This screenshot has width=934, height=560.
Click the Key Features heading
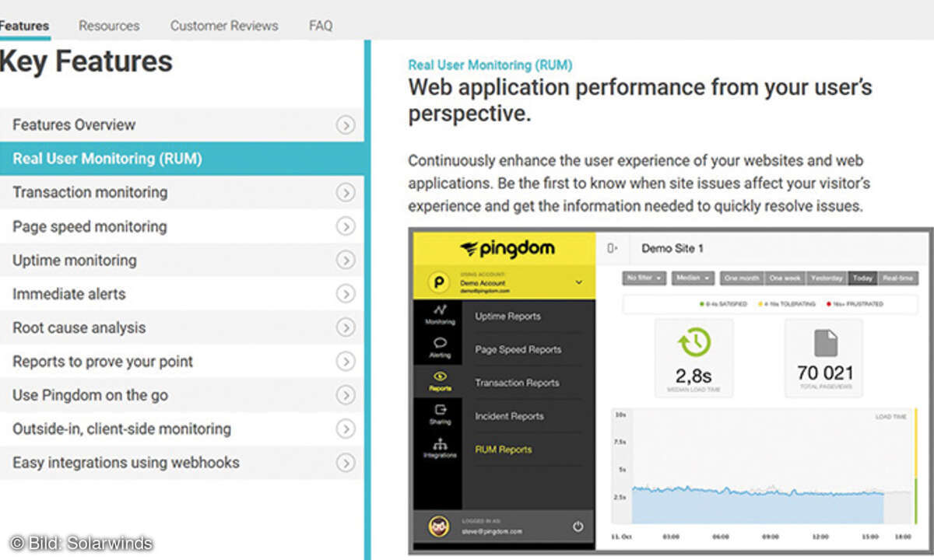tap(86, 61)
